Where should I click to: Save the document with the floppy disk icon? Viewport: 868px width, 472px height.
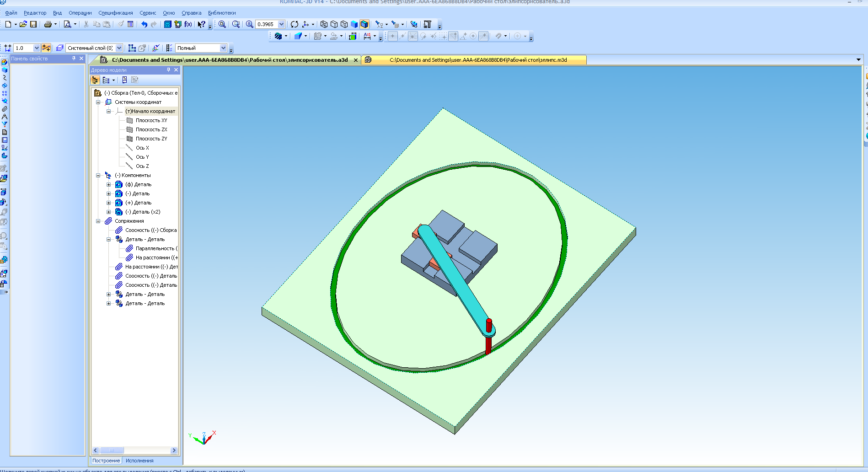(x=33, y=24)
